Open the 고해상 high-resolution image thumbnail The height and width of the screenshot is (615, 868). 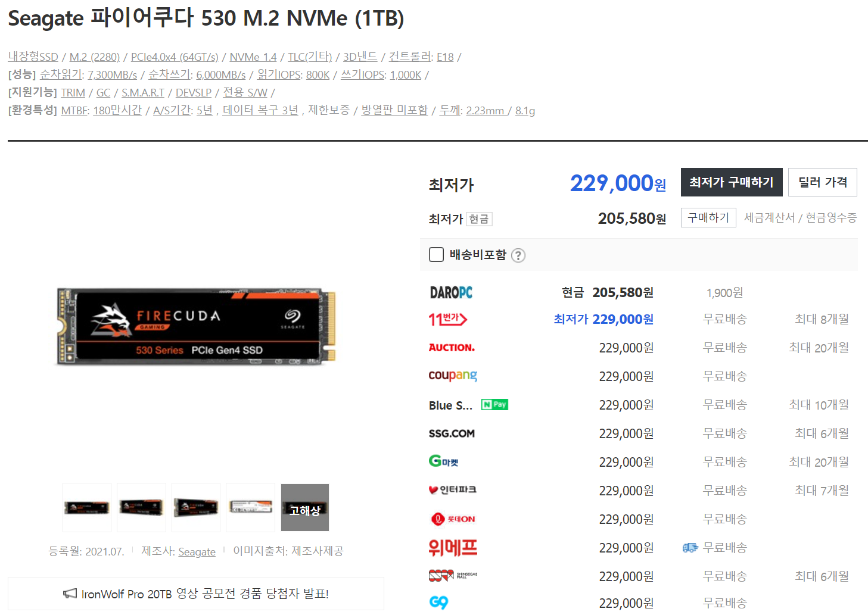pyautogui.click(x=305, y=507)
